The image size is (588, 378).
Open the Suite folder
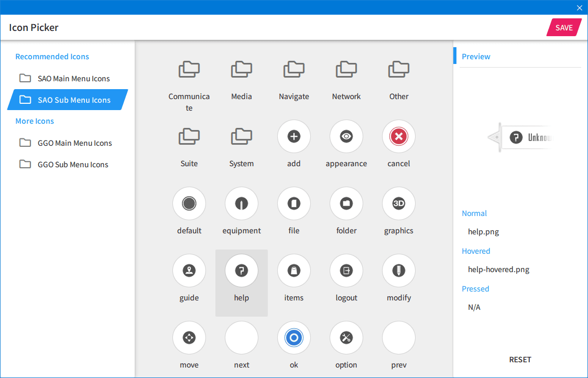click(x=189, y=136)
